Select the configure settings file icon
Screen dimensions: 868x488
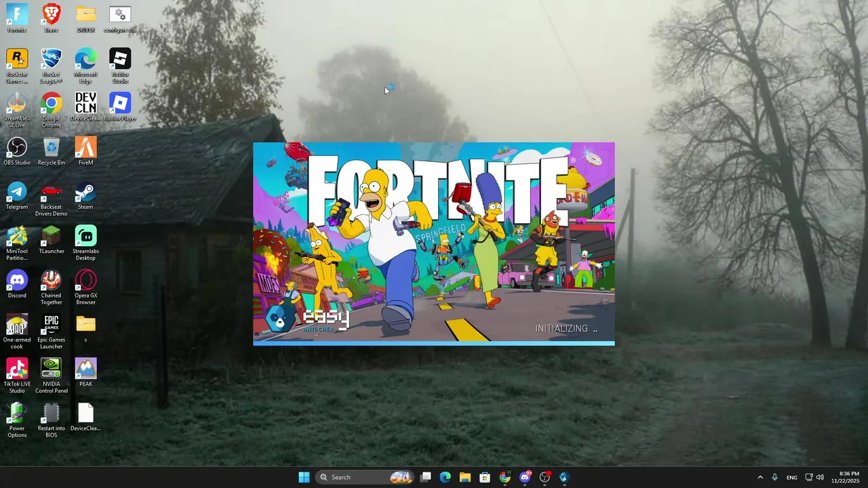(120, 18)
